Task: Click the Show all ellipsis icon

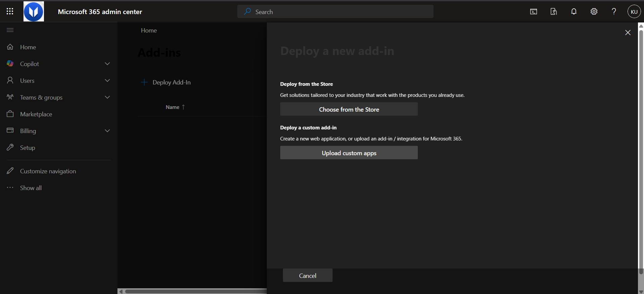Action: [10, 187]
